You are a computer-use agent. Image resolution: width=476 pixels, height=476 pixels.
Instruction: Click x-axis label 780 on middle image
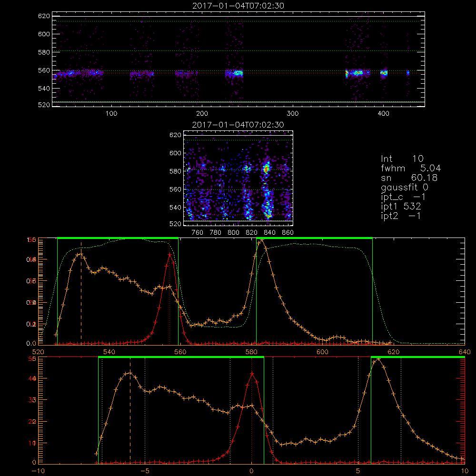[x=216, y=233]
